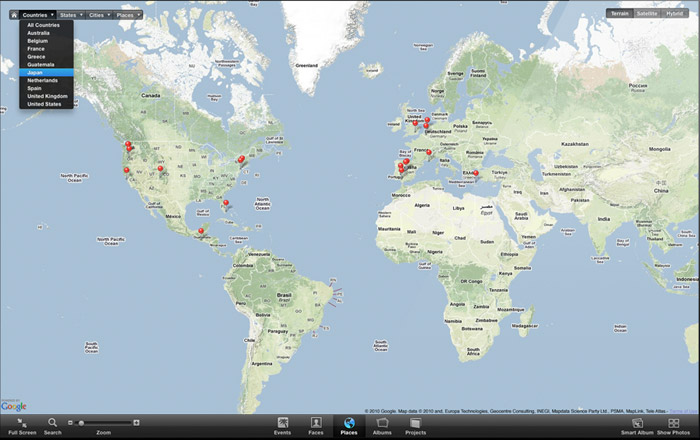Enter Full Screen mode

point(21,424)
